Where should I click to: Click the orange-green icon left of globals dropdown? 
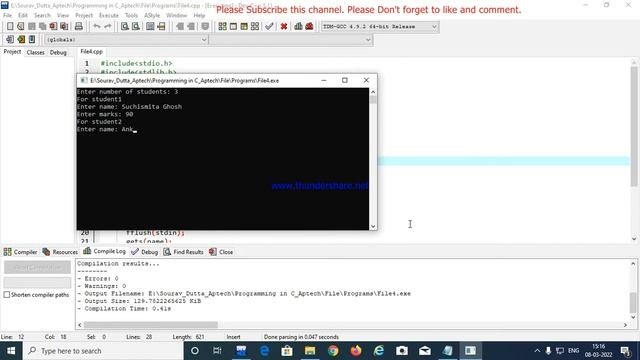coord(21,40)
